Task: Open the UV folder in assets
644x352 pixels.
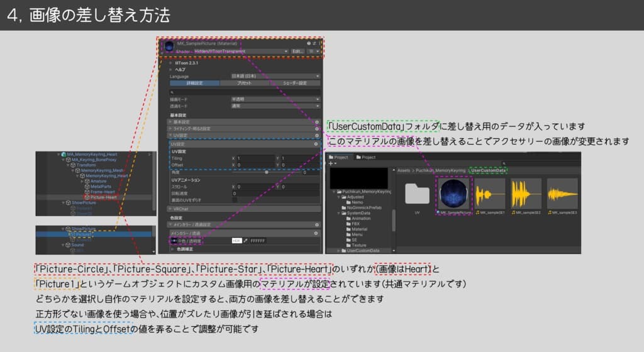Action: [417, 194]
